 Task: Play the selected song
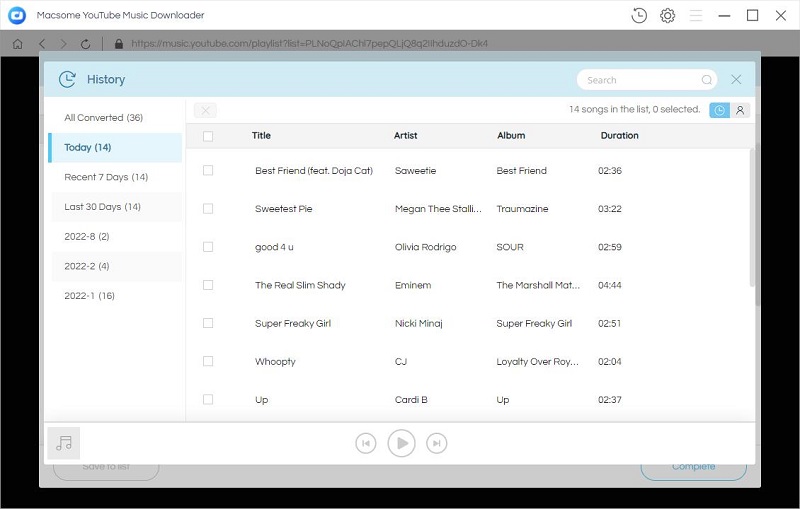coord(401,443)
